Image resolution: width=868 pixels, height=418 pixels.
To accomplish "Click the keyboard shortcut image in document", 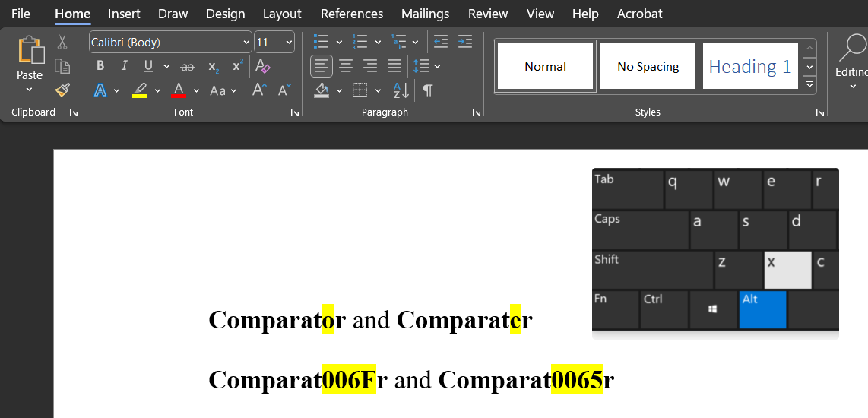I will (715, 253).
